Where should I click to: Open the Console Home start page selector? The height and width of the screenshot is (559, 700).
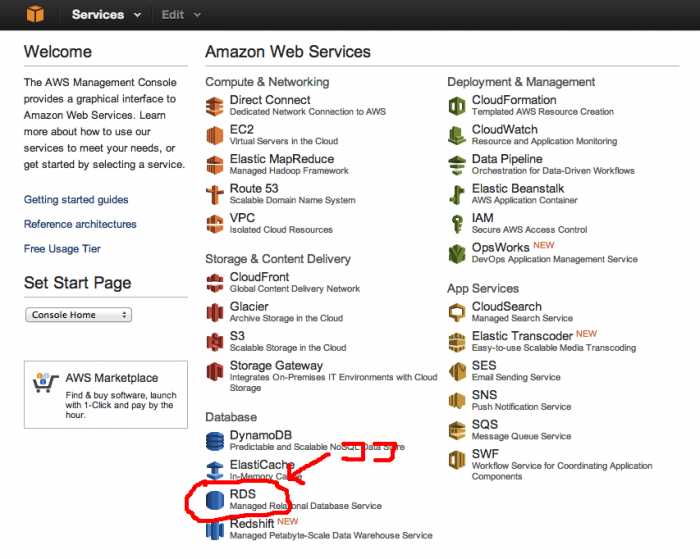[x=79, y=315]
